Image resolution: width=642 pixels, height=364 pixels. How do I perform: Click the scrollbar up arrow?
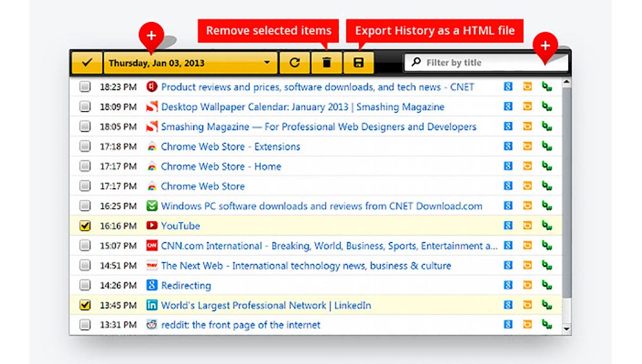[x=567, y=82]
